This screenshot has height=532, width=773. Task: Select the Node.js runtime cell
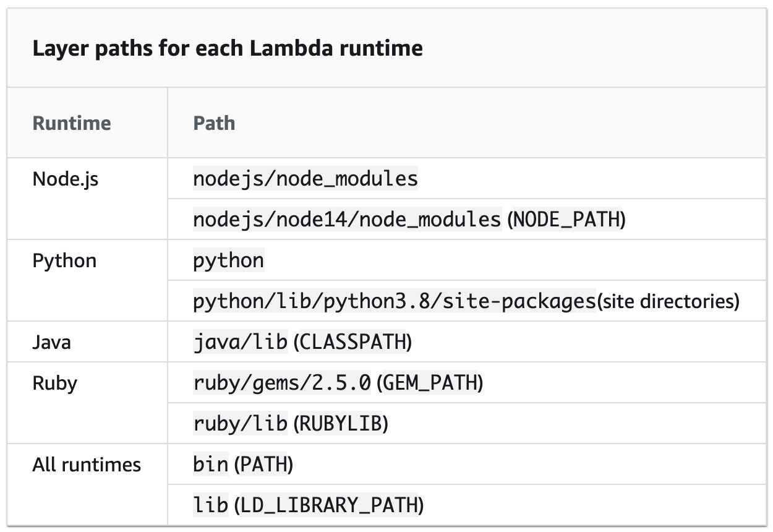tap(65, 179)
